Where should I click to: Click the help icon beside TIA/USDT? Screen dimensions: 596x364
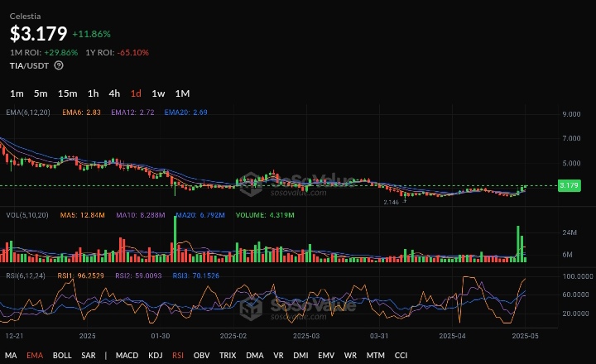[59, 65]
